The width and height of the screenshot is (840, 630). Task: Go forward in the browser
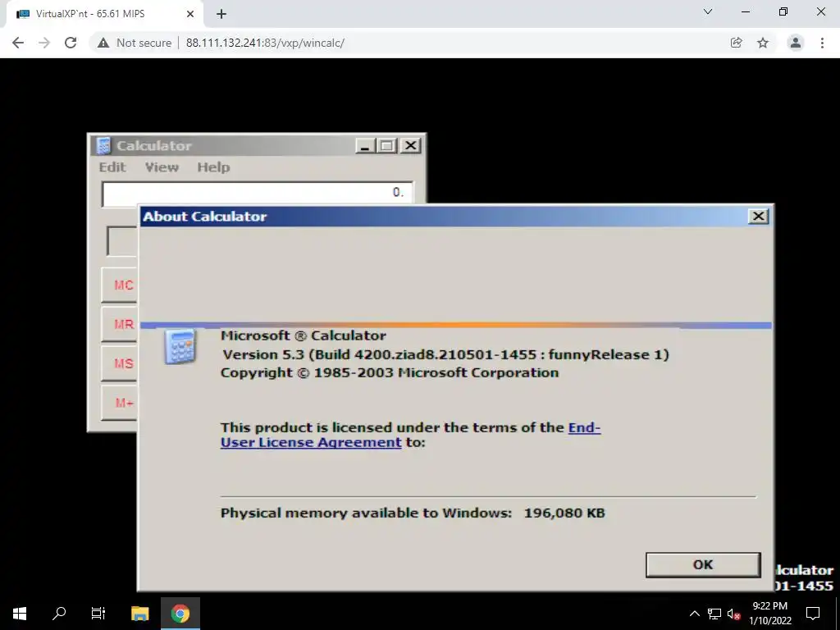[x=44, y=43]
